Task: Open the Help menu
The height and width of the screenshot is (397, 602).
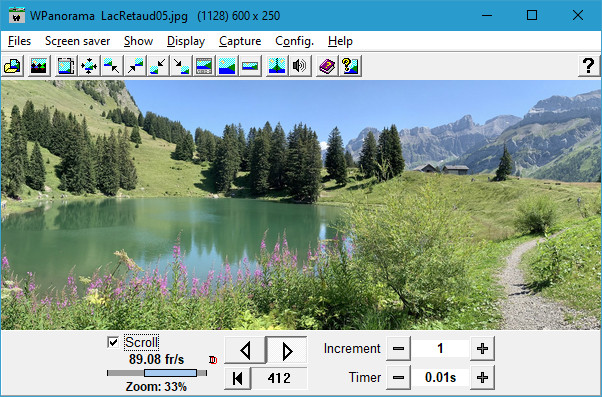Action: coord(340,41)
